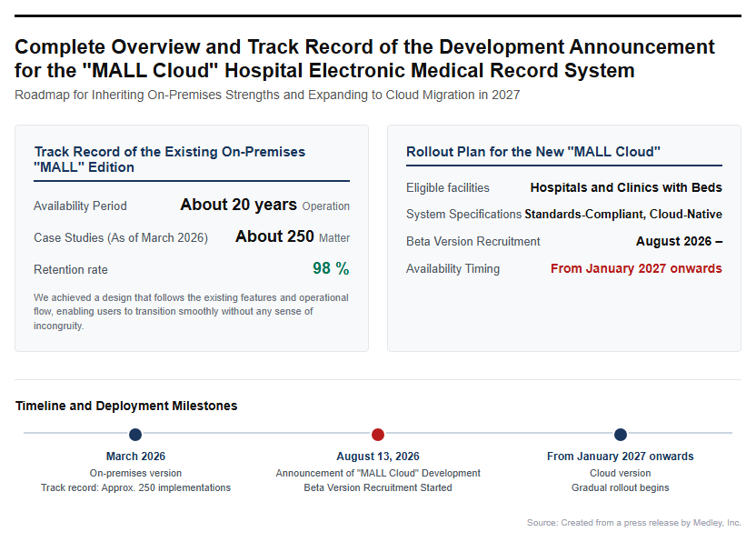The image size is (756, 542).
Task: Click the "Availability Period" label
Action: click(80, 206)
